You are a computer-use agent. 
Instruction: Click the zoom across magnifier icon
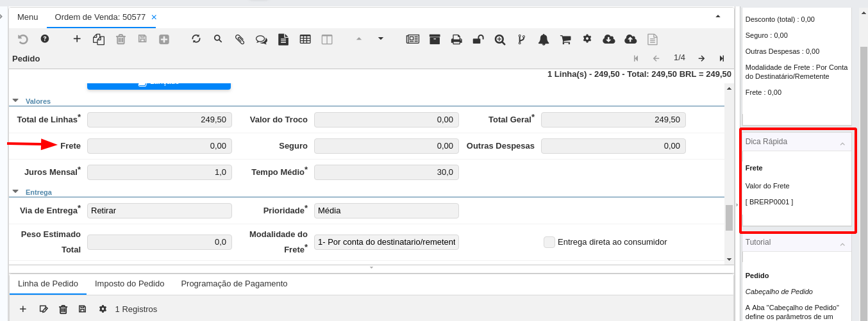(500, 39)
